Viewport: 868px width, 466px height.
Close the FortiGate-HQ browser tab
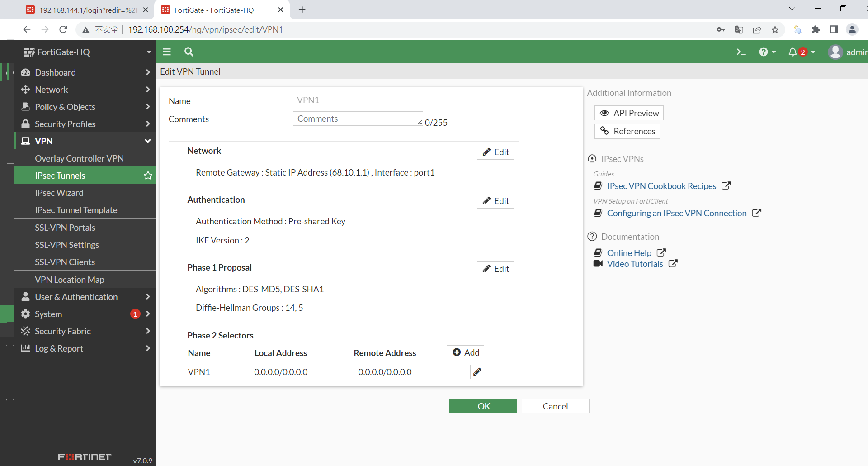(x=280, y=10)
